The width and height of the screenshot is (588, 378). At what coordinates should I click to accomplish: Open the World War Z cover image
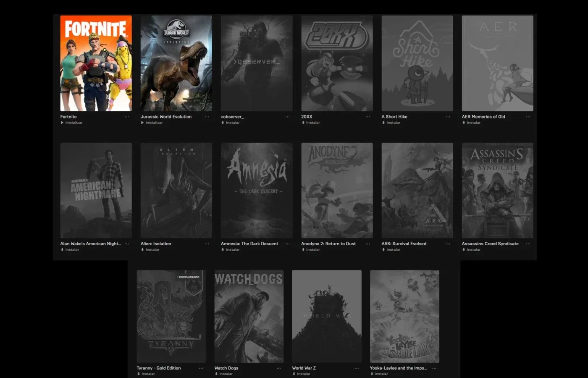[327, 316]
